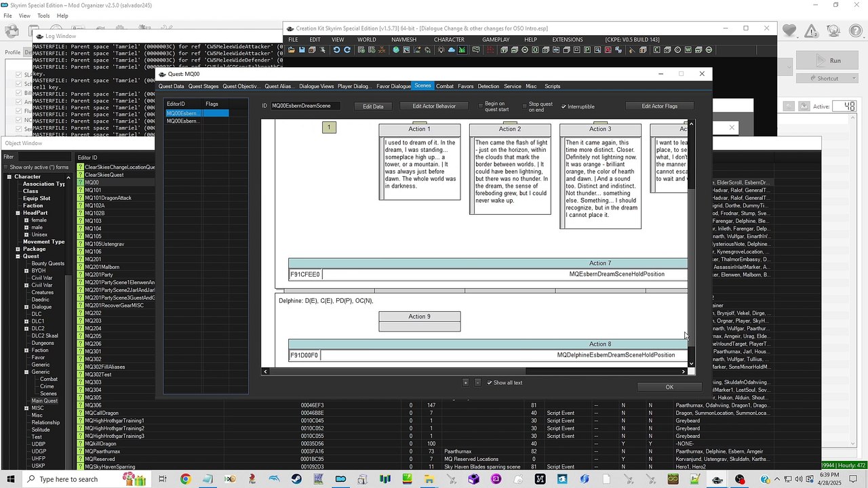Image resolution: width=868 pixels, height=488 pixels.
Task: Expand the Package tree node
Action: (x=18, y=249)
